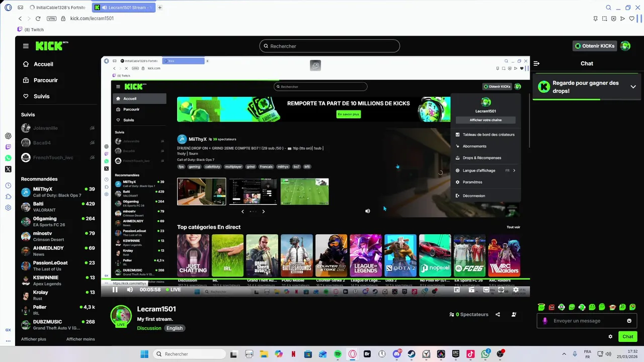Click the Rechercher search field in Kick header
The width and height of the screenshot is (644, 362).
tap(330, 46)
